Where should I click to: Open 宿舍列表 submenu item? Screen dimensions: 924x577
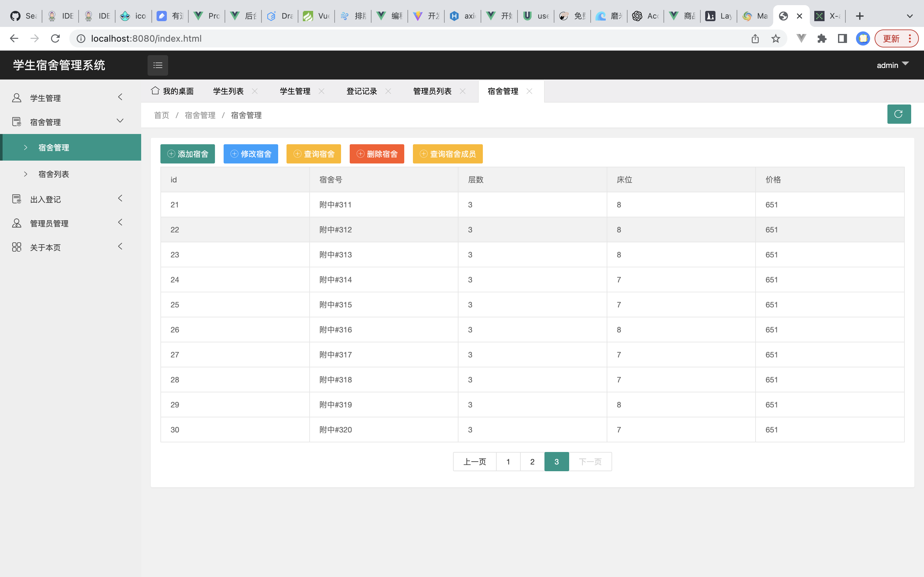tap(54, 174)
